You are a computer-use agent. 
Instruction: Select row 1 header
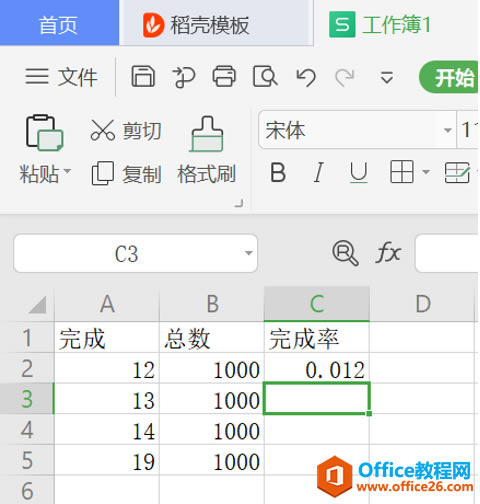[27, 337]
